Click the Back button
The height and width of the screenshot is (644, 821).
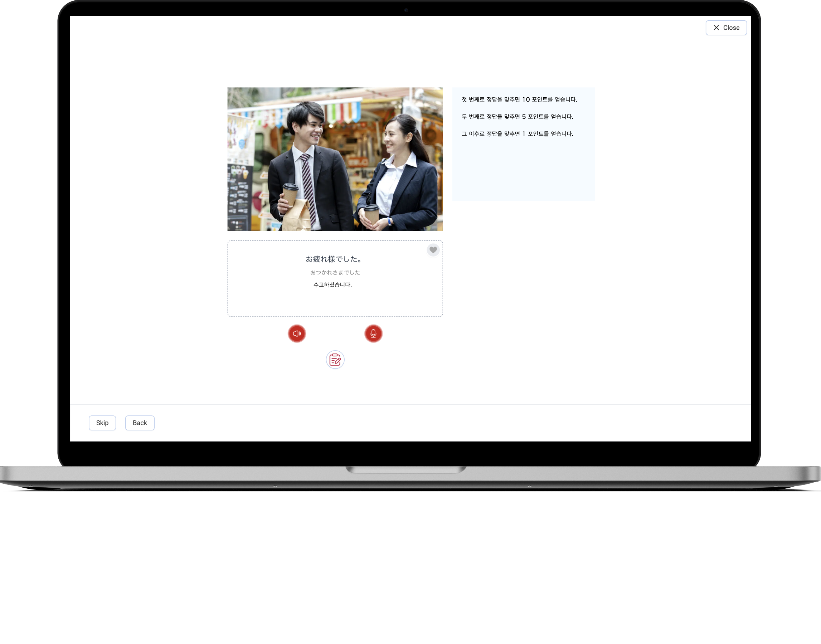(140, 423)
